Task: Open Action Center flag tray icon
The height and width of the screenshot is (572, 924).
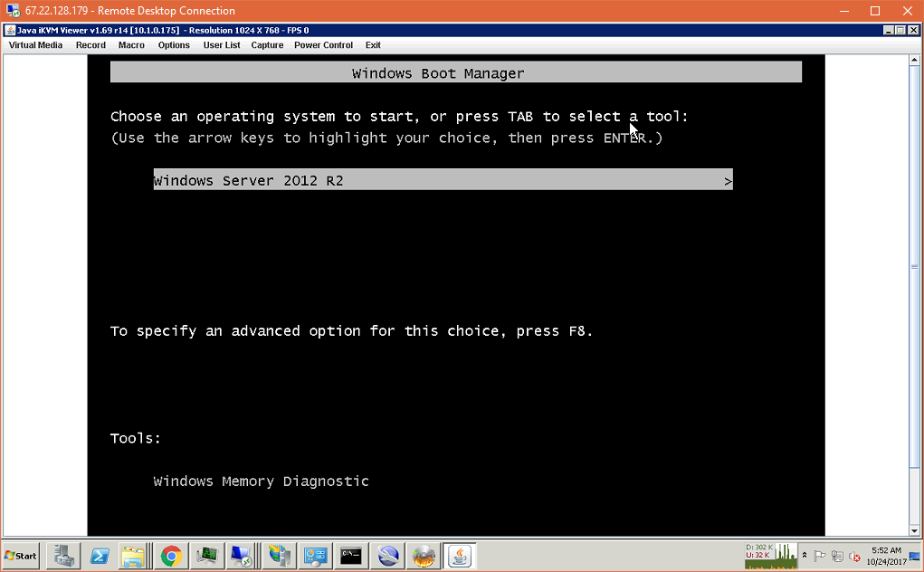Action: 819,556
